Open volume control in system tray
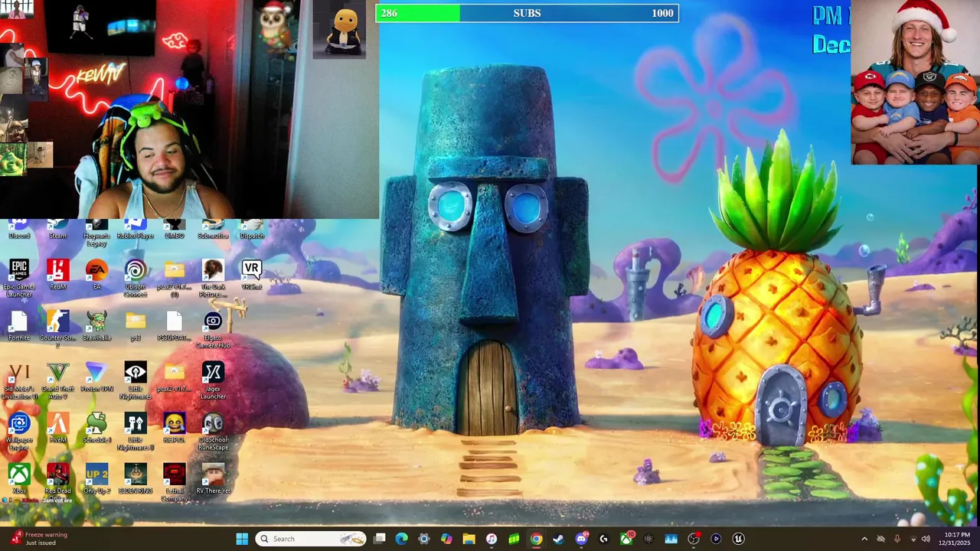980x551 pixels. click(926, 539)
